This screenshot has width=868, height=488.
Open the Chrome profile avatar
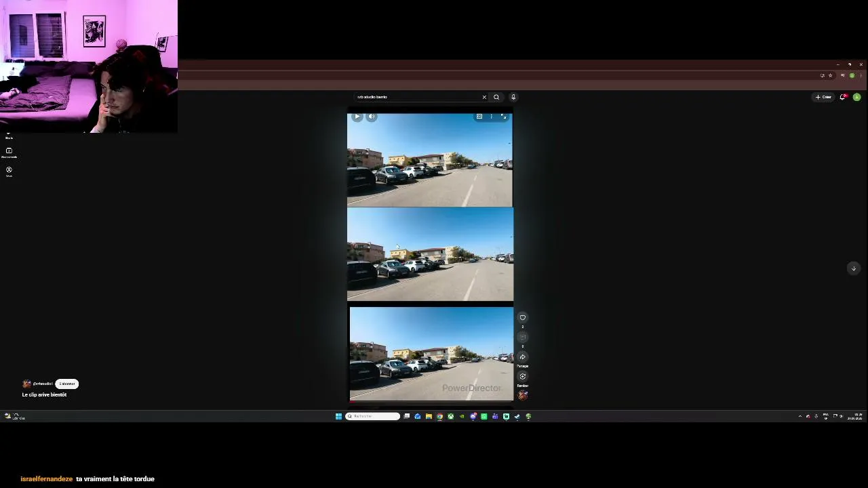[852, 75]
